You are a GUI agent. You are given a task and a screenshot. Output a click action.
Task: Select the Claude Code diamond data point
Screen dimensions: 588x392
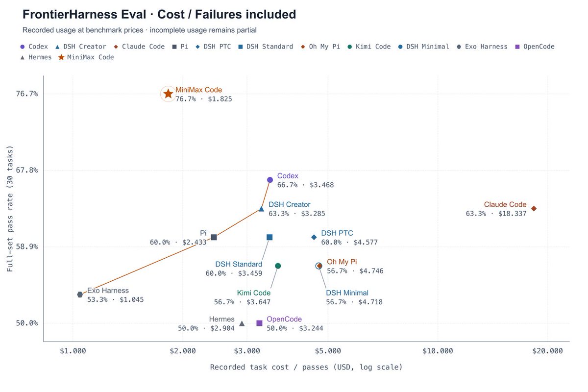534,209
